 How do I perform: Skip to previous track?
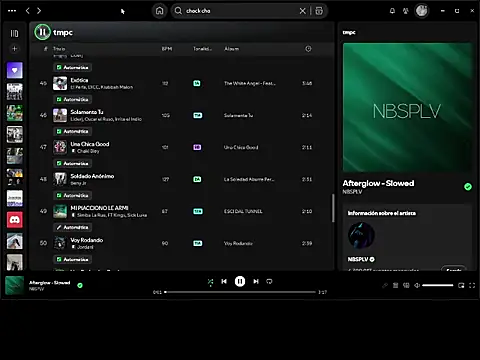pyautogui.click(x=224, y=282)
